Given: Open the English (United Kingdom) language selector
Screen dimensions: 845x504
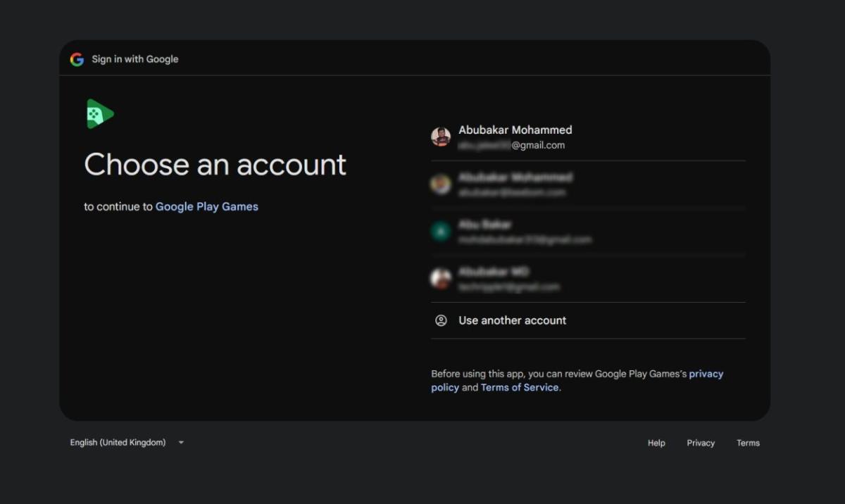Looking at the screenshot, I should pyautogui.click(x=118, y=443).
